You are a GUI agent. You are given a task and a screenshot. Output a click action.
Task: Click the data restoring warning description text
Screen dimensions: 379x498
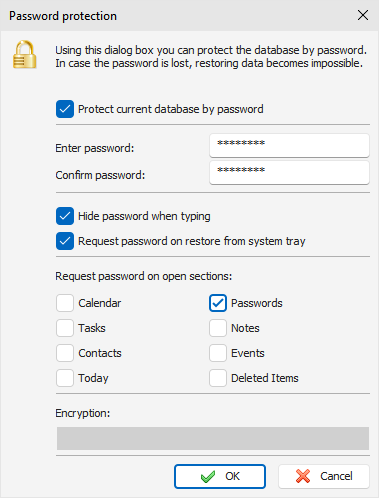209,63
